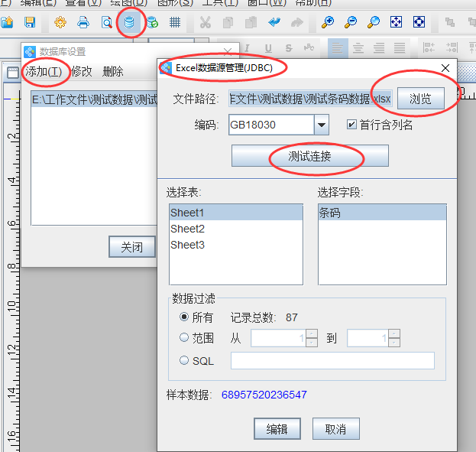Expand the 编码 GB18030 dropdown

[x=322, y=125]
